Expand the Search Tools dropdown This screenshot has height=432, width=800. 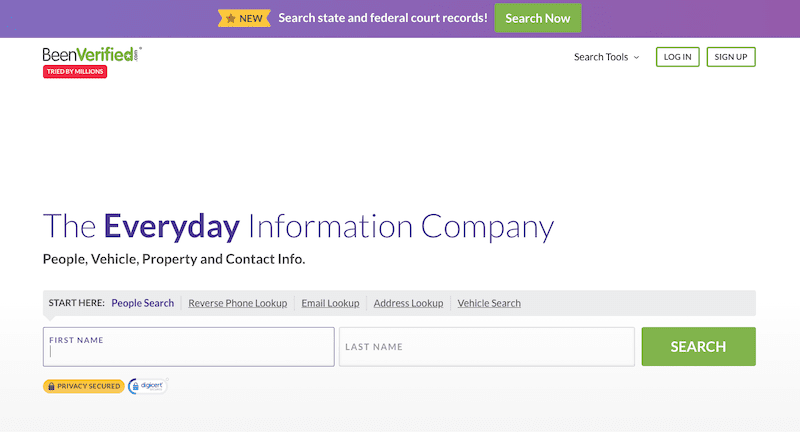606,57
